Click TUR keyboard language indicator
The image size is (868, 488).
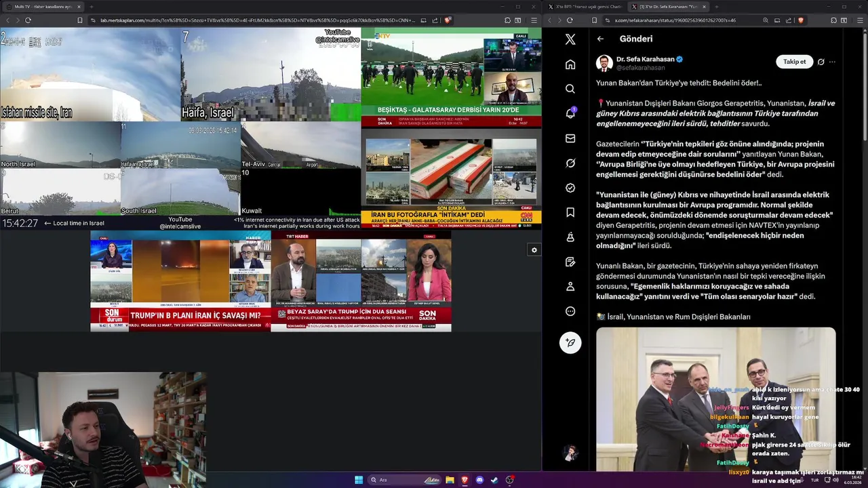tap(814, 480)
